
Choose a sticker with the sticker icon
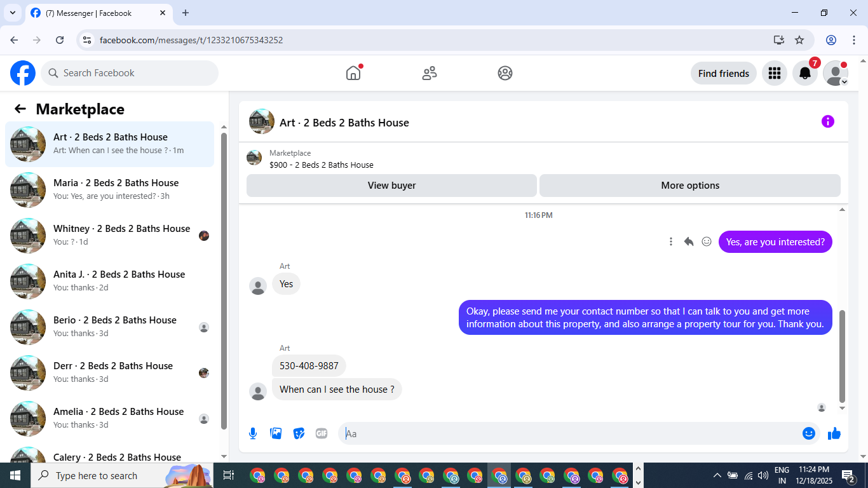299,433
